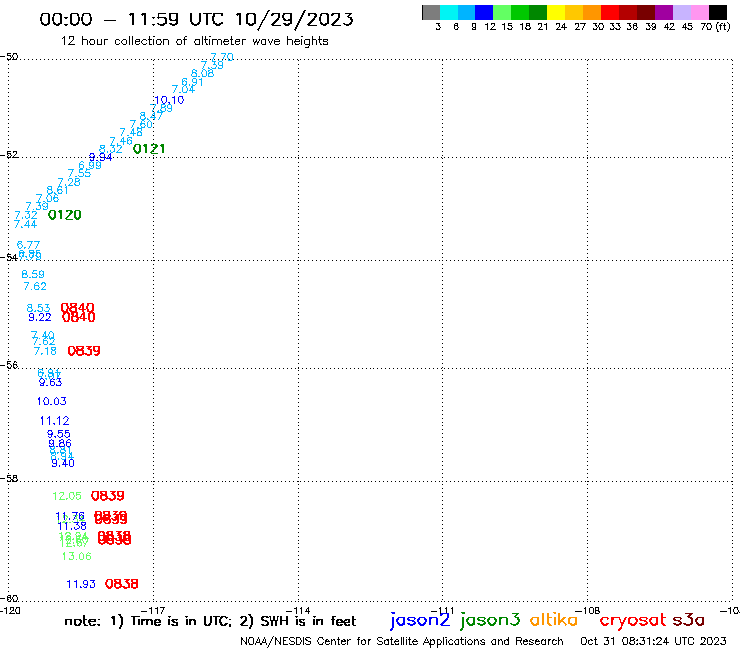Click the '24' color scale label

coord(561,26)
